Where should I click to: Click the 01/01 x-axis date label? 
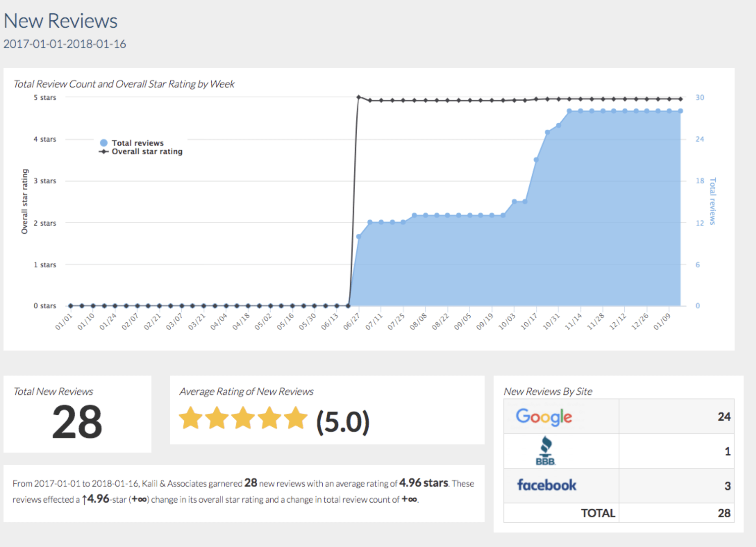pyautogui.click(x=64, y=321)
